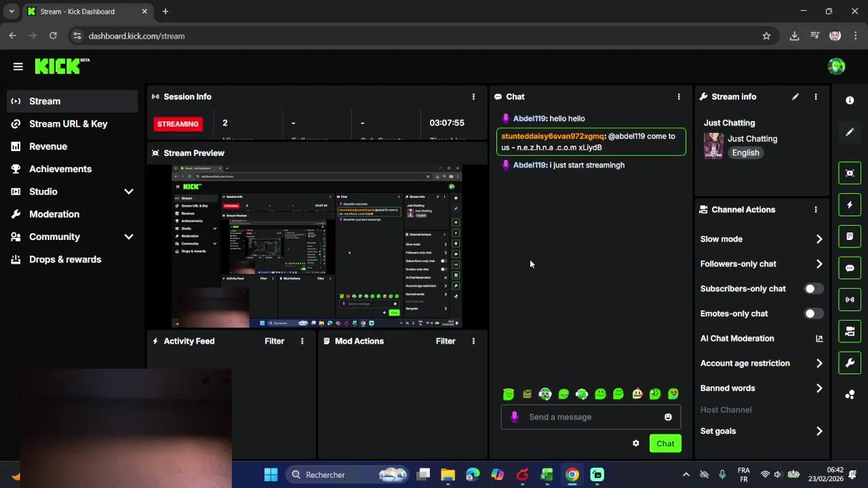Open the hamburger menu beside the Kick logo
Image resolution: width=868 pixels, height=488 pixels.
[x=18, y=66]
